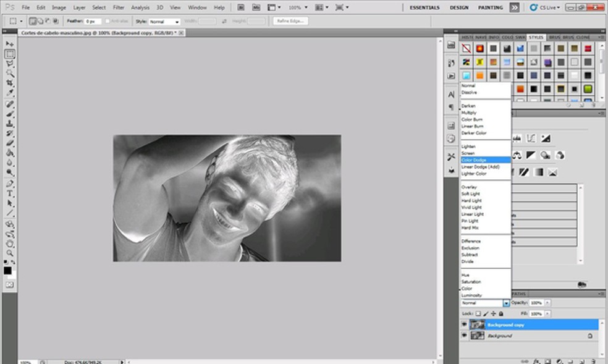Hide the Background layer visibility
The width and height of the screenshot is (608, 364).
[x=463, y=336]
